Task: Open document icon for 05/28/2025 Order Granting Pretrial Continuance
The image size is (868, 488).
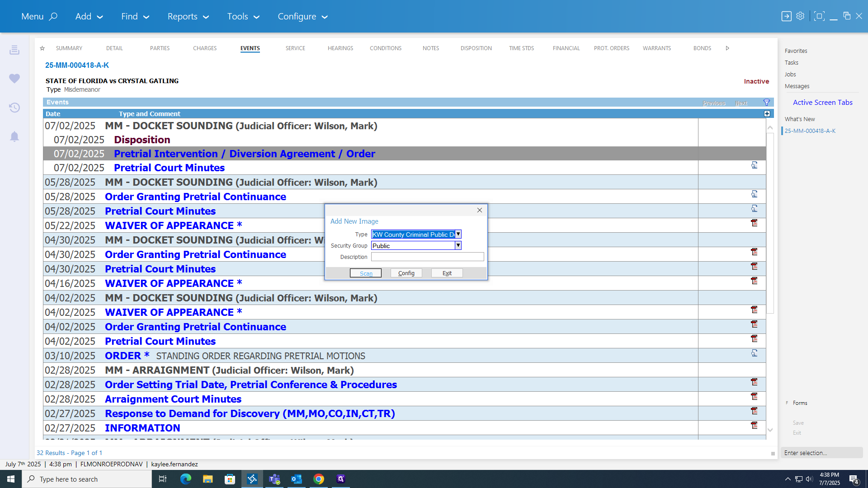Action: point(754,194)
